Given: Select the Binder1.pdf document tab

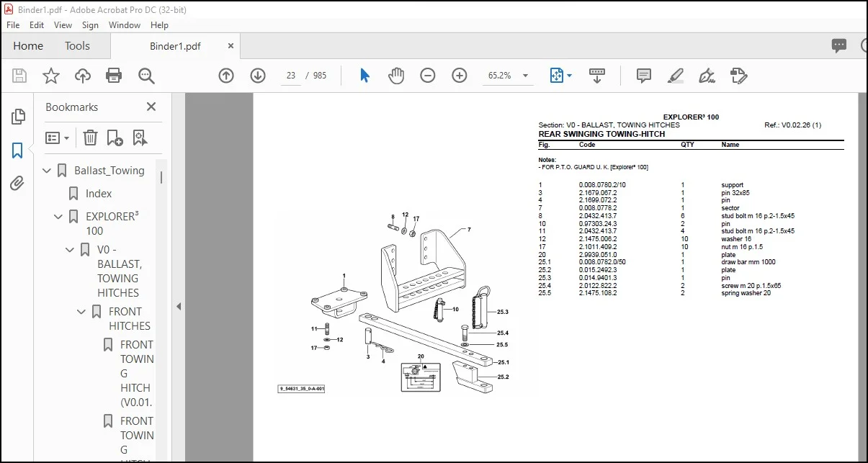Looking at the screenshot, I should pos(175,46).
